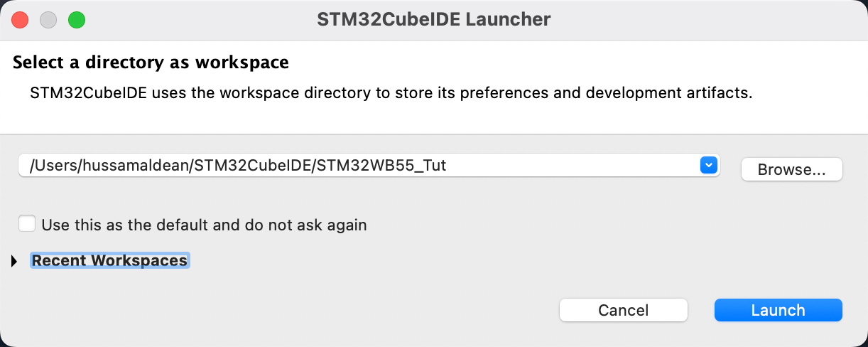Click the STM32CubeIDE Launcher title text
Image resolution: width=868 pixels, height=347 pixels.
433,19
